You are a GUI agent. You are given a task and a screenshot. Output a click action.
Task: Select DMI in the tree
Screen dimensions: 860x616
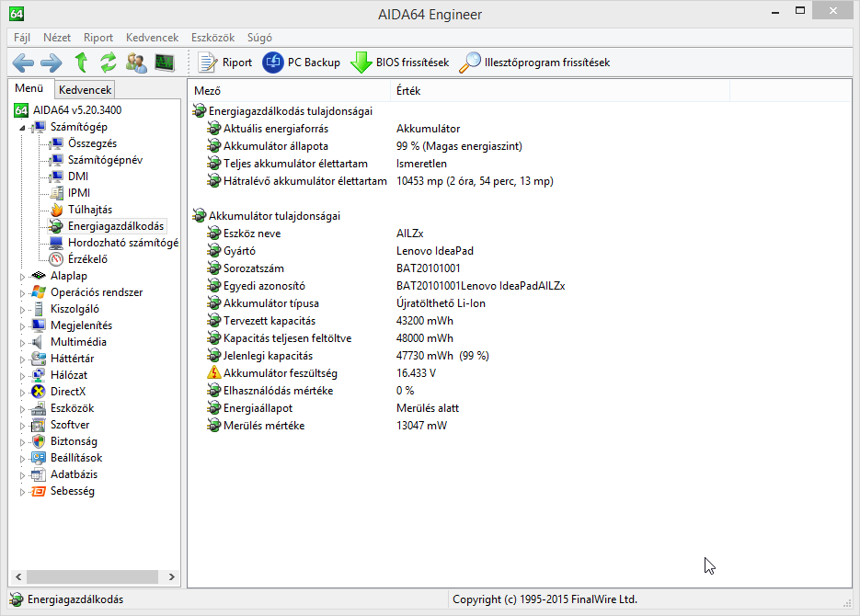tap(78, 176)
